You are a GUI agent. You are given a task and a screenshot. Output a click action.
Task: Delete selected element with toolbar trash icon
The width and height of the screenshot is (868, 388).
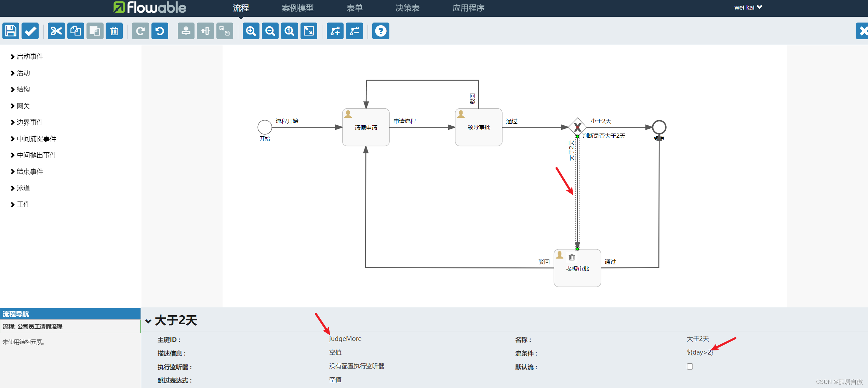[x=114, y=31]
